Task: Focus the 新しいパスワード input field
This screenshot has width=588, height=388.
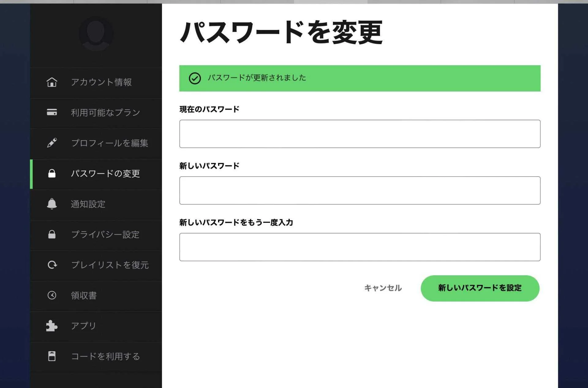Action: (360, 190)
